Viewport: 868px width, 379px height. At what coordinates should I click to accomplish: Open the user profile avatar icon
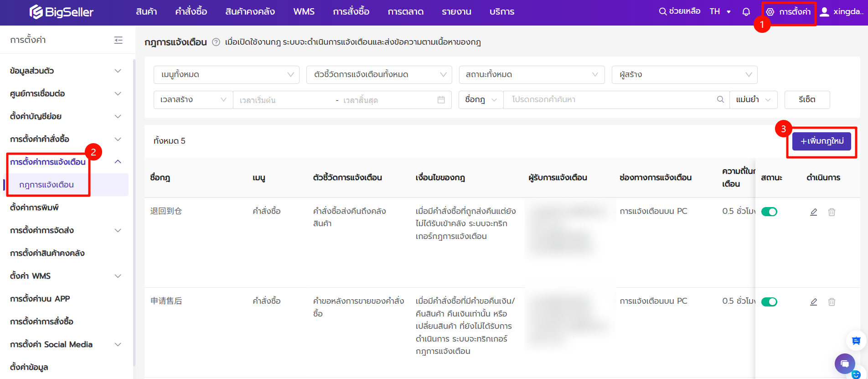click(824, 12)
